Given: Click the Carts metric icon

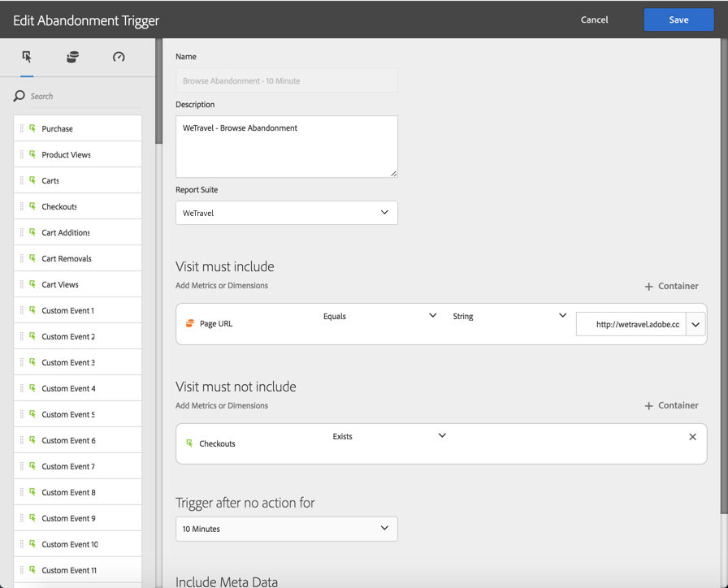Looking at the screenshot, I should [32, 180].
